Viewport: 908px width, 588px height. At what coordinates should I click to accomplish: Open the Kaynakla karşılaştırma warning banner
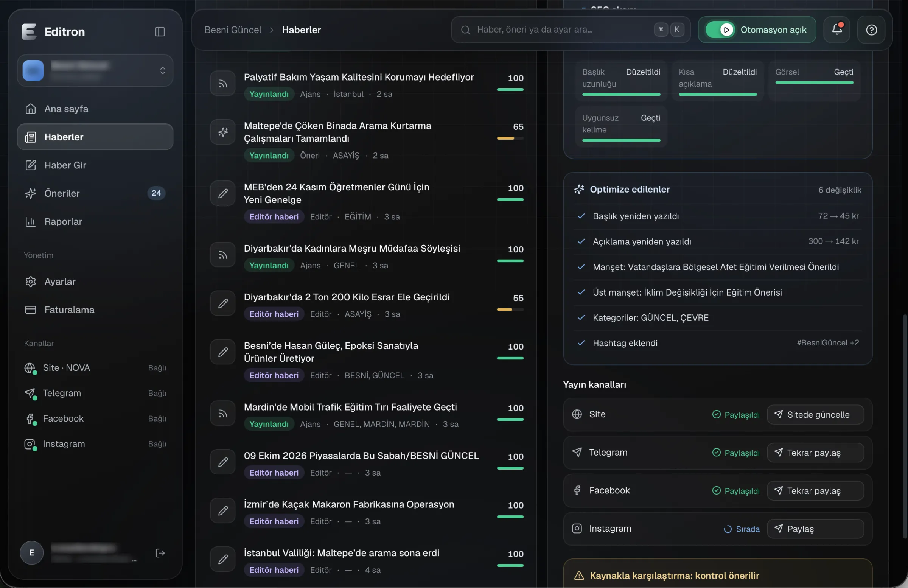(718, 574)
